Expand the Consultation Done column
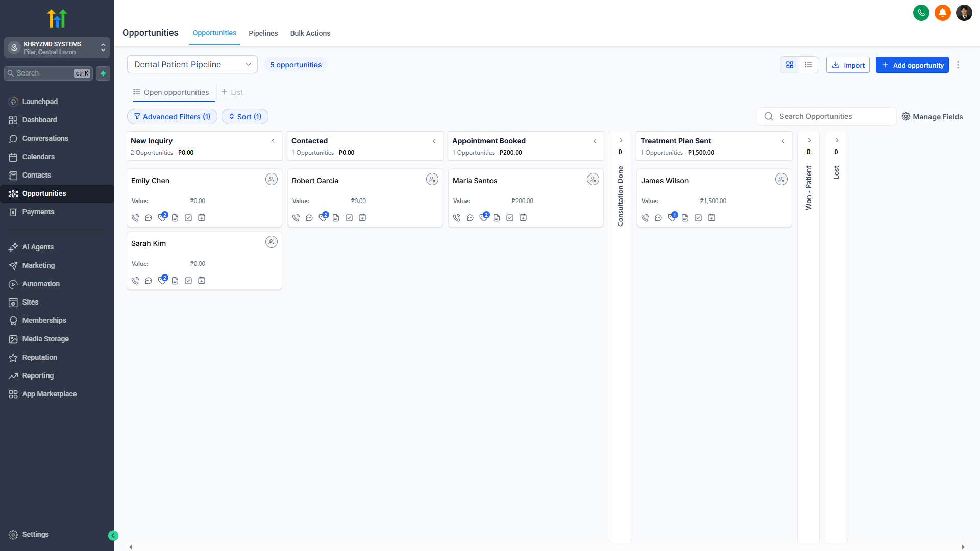Image resolution: width=980 pixels, height=551 pixels. click(x=621, y=140)
